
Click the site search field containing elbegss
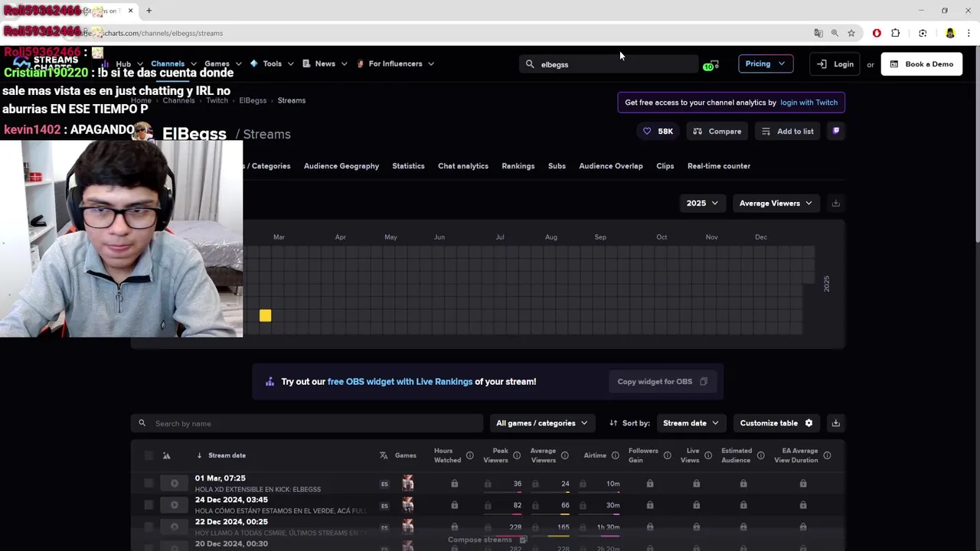tap(609, 64)
